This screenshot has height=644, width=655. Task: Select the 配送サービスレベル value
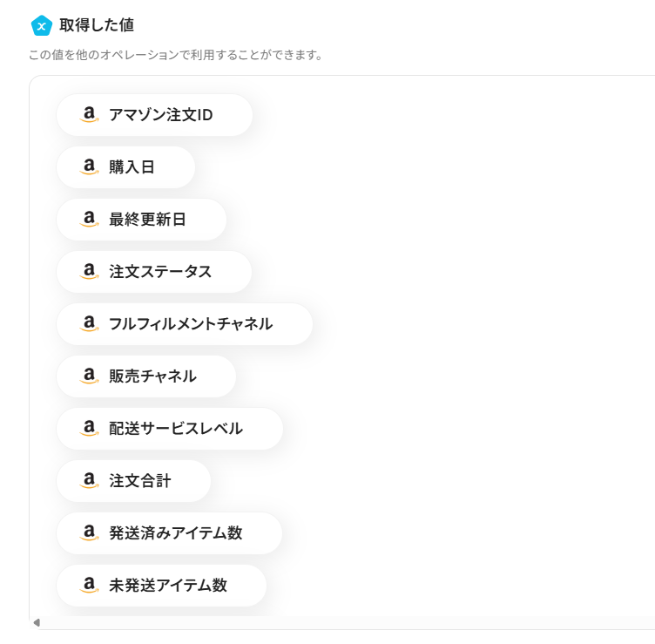click(x=175, y=429)
